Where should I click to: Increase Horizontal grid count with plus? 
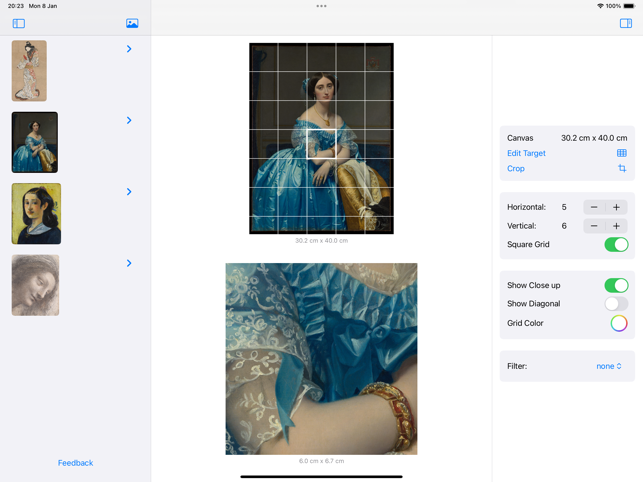click(x=616, y=207)
